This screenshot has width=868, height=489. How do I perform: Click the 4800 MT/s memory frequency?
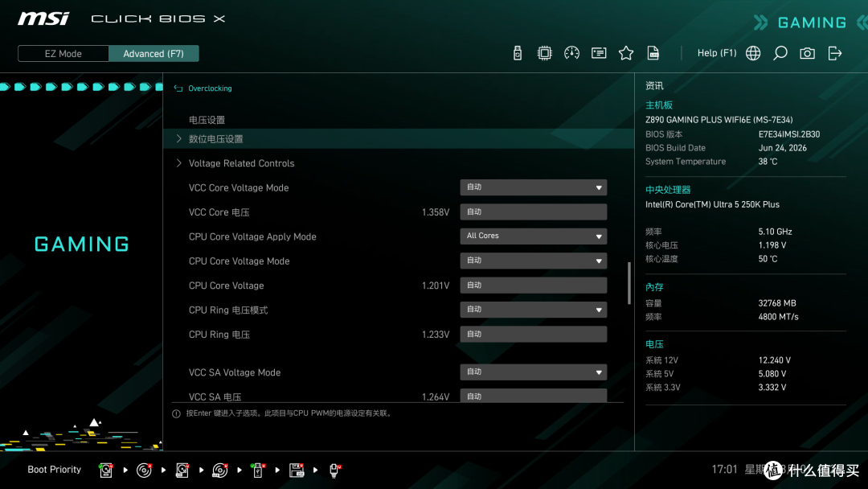[x=778, y=317]
